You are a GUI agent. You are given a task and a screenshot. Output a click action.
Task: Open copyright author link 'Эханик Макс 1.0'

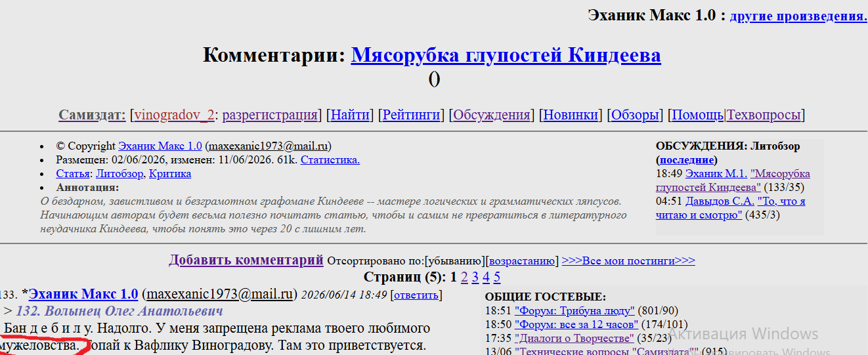pyautogui.click(x=160, y=146)
